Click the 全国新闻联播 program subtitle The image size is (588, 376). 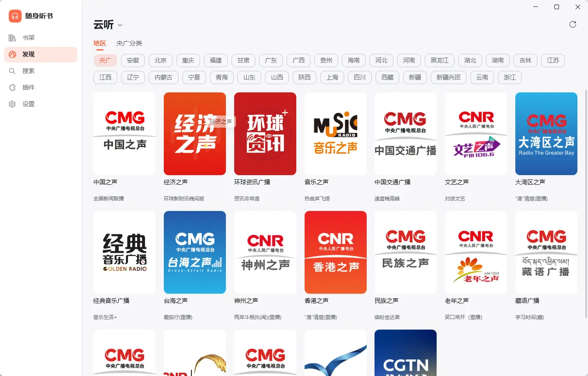tap(109, 199)
